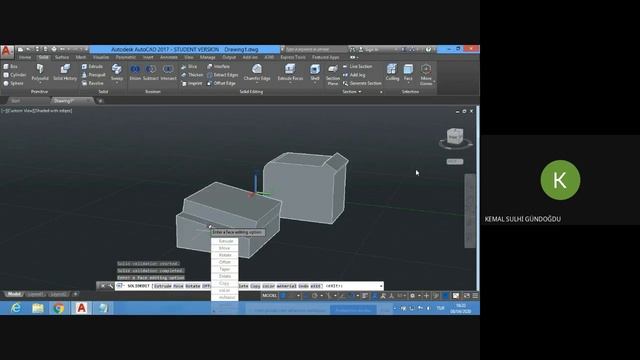Click the Section Plane tool

pyautogui.click(x=333, y=75)
